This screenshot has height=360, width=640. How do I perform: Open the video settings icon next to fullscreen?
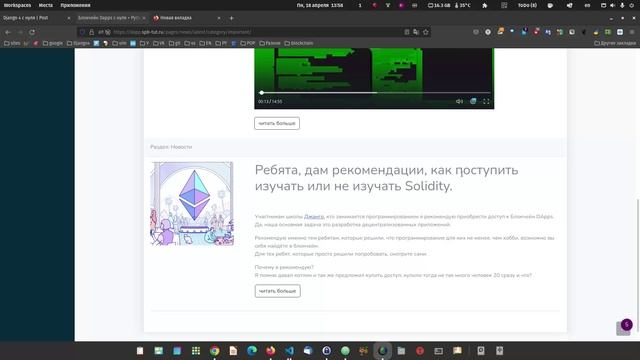tap(473, 101)
